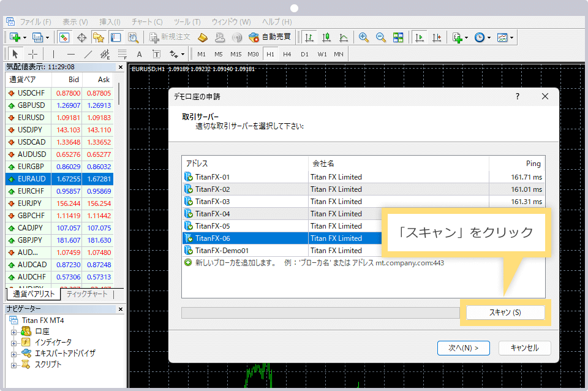Click the キャンセル button
Screen dimensions: 588x391
click(525, 348)
